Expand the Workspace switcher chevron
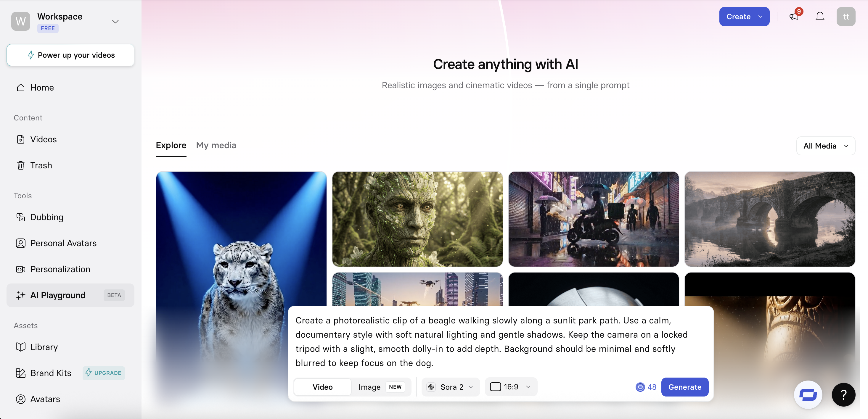The image size is (868, 419). 115,22
